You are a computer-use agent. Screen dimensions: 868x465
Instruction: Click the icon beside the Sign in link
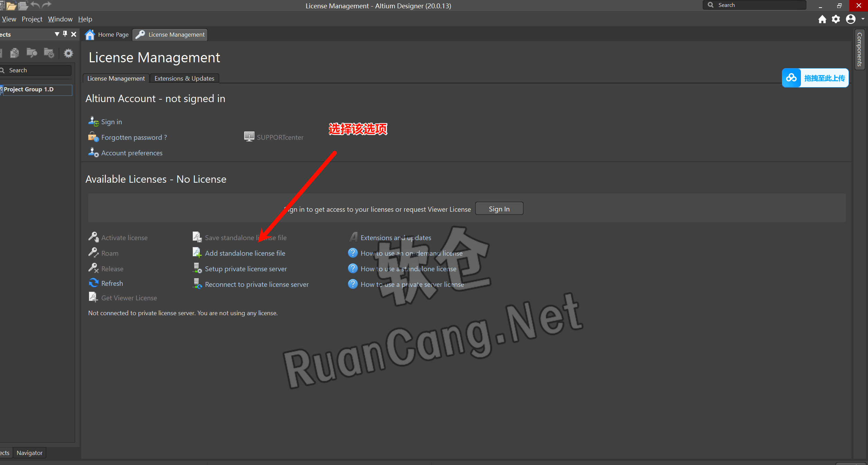(x=93, y=121)
